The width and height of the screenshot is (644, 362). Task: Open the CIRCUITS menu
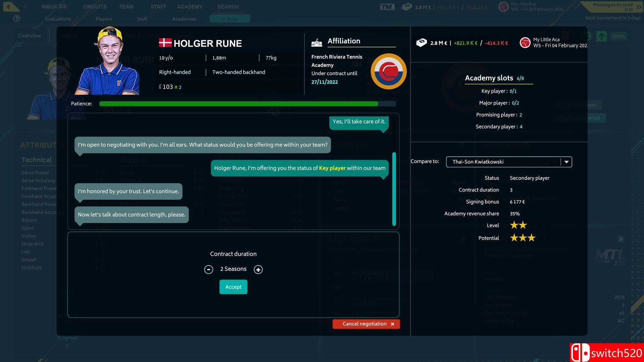[x=95, y=7]
